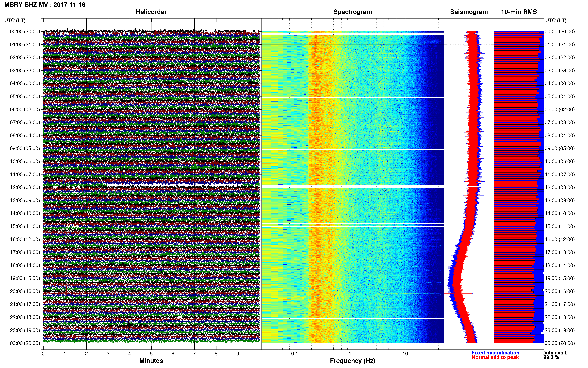This screenshot has height=368, width=588.
Task: Click the UTC (LT) label beside the 10-min RMS panel
Action: coord(556,20)
